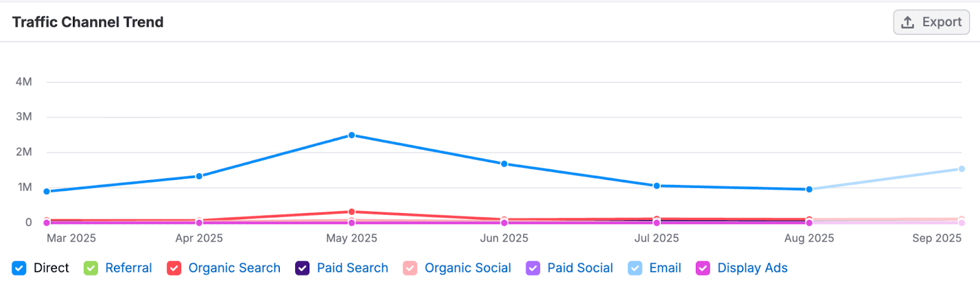Disable the Organic Search checkbox

pos(174,268)
